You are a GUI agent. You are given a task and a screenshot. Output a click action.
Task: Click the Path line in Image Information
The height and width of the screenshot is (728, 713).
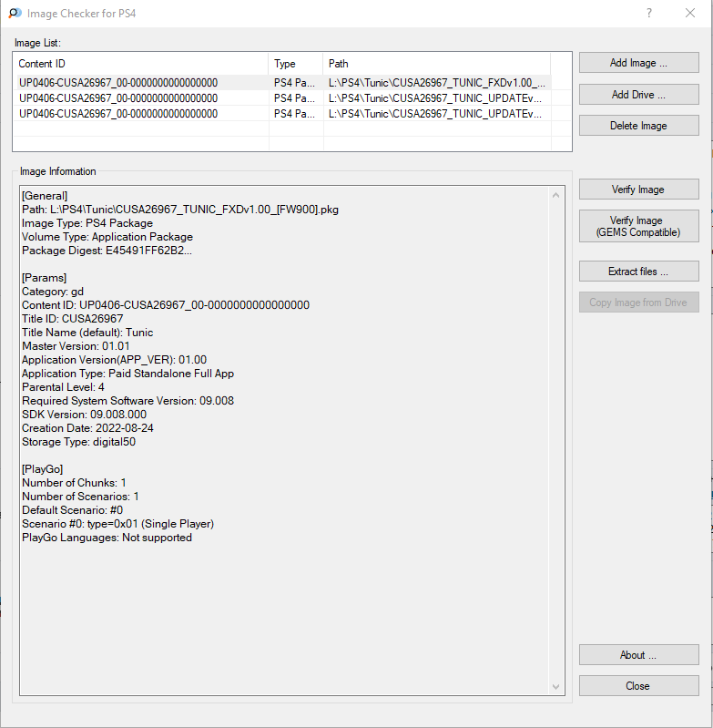pyautogui.click(x=180, y=210)
